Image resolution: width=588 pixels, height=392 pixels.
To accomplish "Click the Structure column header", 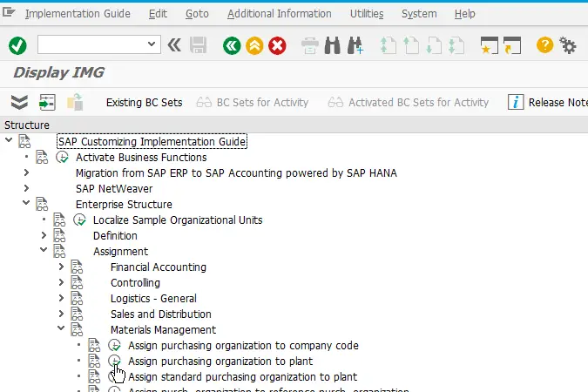I will [x=27, y=125].
